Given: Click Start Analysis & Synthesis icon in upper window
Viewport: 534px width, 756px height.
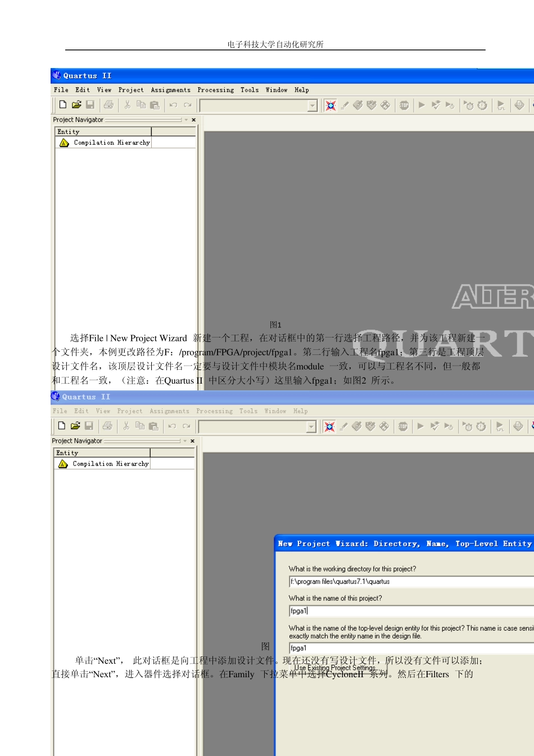Looking at the screenshot, I should click(x=436, y=105).
